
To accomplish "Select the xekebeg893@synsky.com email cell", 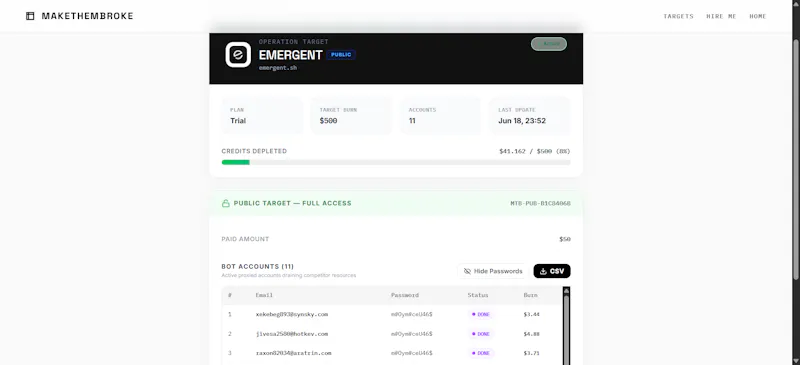I will (292, 314).
